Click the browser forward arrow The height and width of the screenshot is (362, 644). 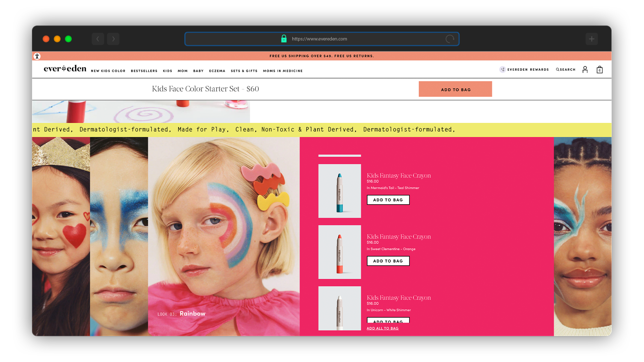point(113,39)
